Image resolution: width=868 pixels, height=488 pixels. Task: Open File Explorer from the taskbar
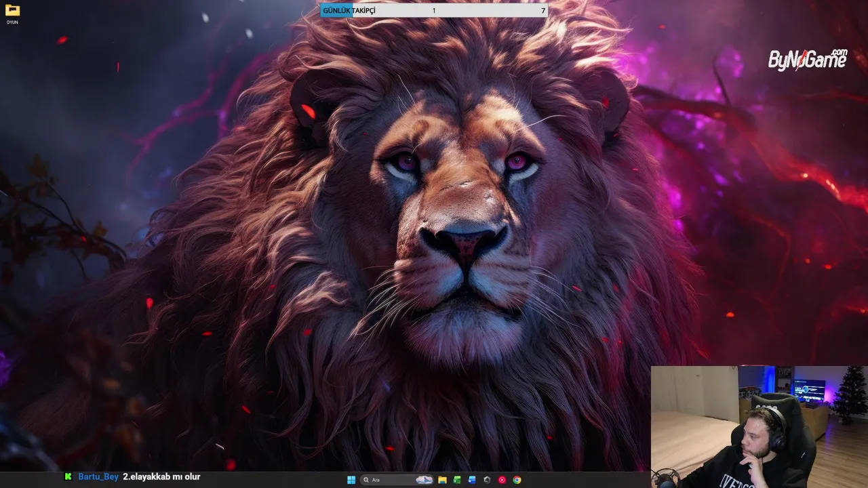pos(442,480)
